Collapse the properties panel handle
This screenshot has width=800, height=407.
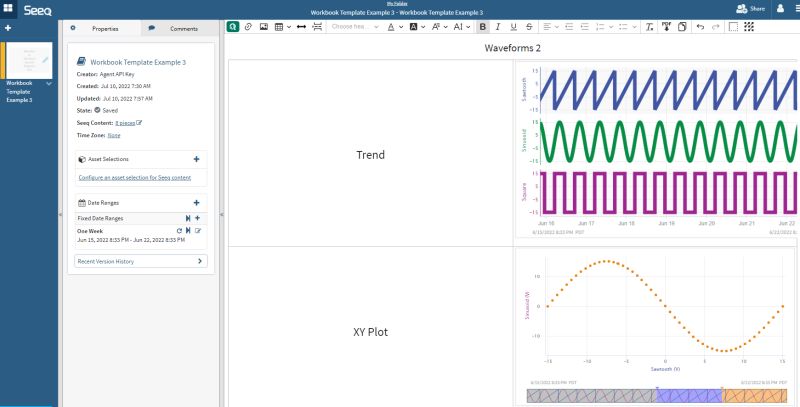[x=221, y=215]
